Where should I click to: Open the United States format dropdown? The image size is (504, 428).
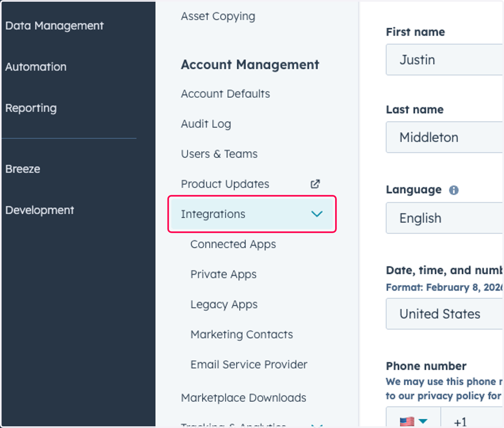[x=444, y=314]
